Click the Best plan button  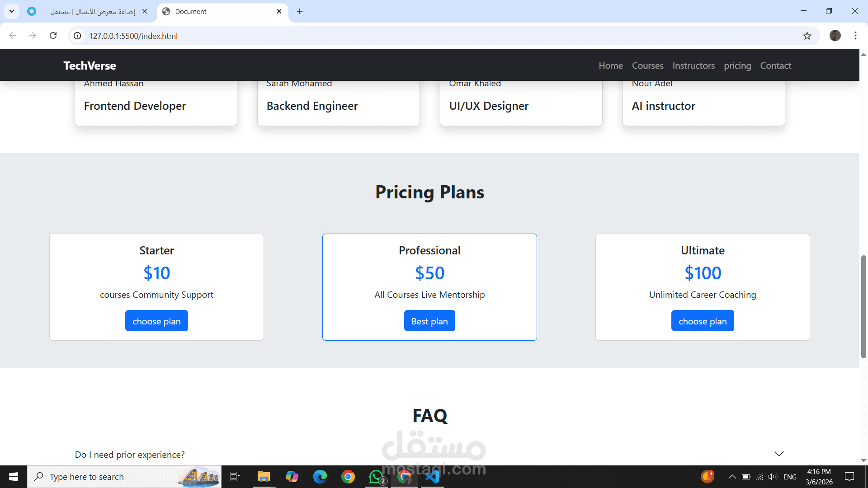tap(429, 321)
